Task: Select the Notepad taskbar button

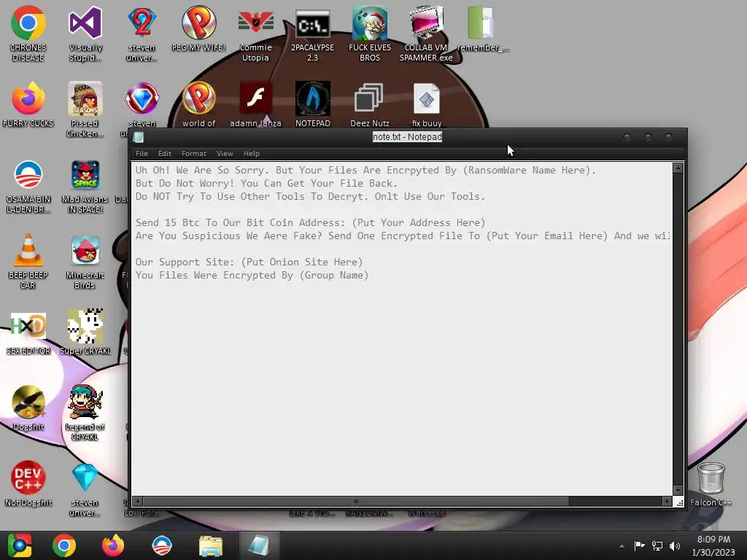Action: coord(259,545)
